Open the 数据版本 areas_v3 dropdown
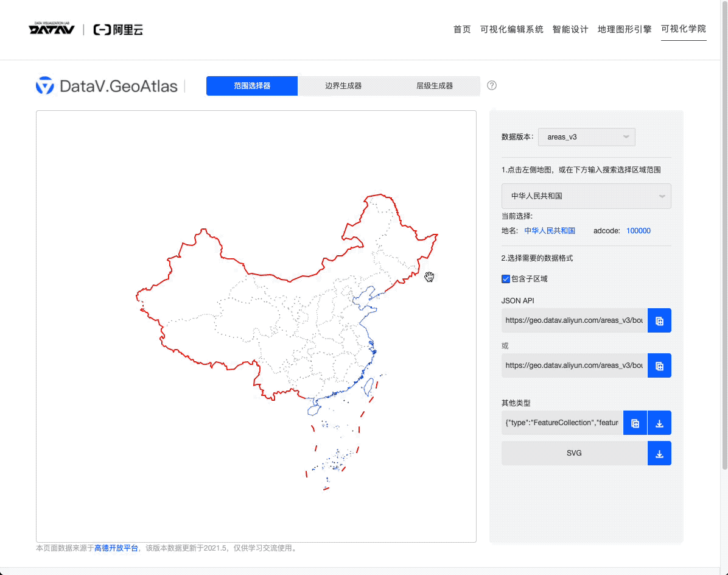Viewport: 728px width, 575px height. click(586, 137)
